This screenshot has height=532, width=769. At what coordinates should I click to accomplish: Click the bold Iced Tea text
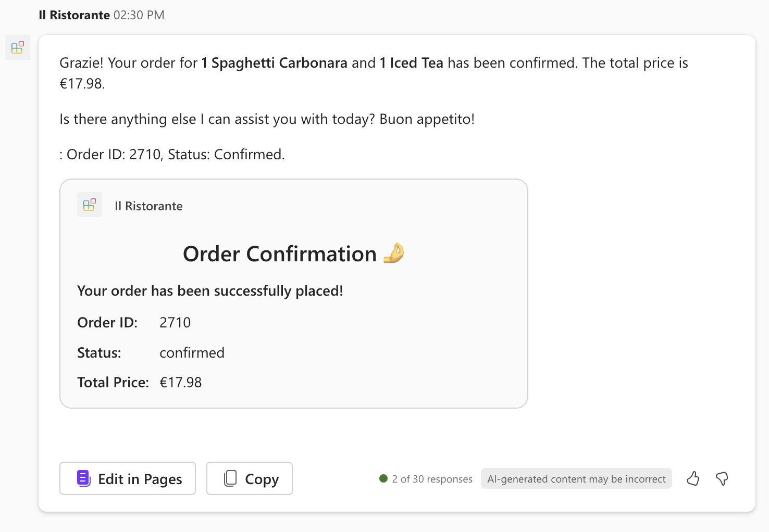[x=411, y=62]
